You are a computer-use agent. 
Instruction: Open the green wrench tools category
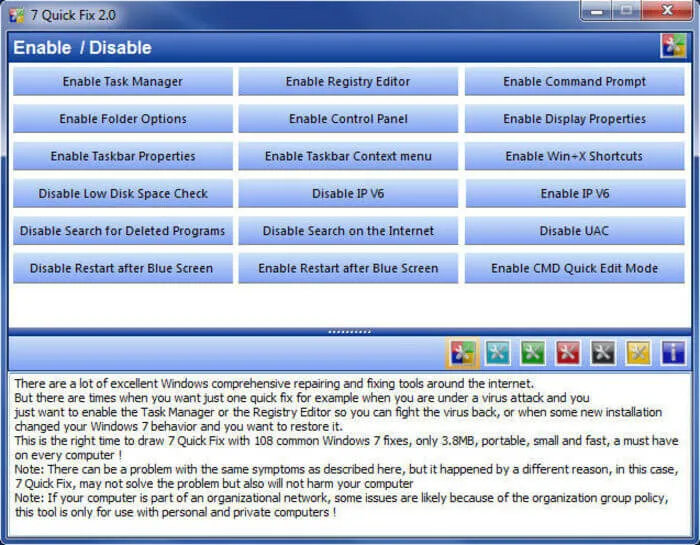(x=532, y=352)
